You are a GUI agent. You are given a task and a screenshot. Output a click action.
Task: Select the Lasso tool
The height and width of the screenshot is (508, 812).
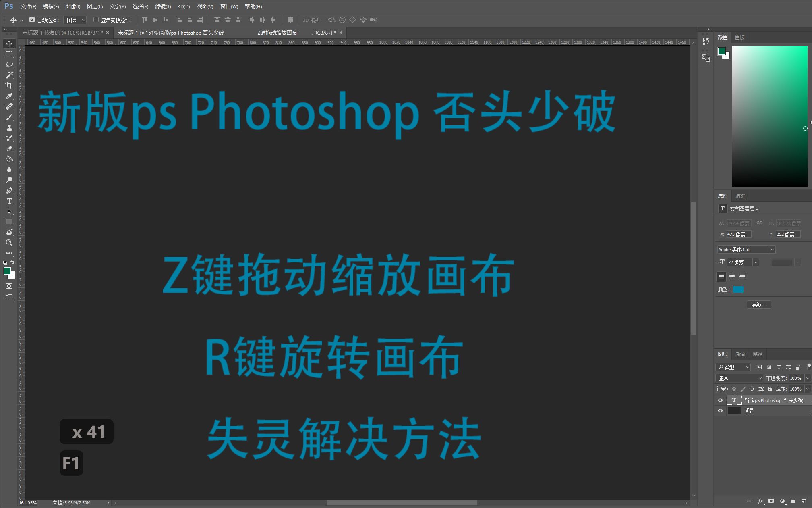(x=9, y=65)
